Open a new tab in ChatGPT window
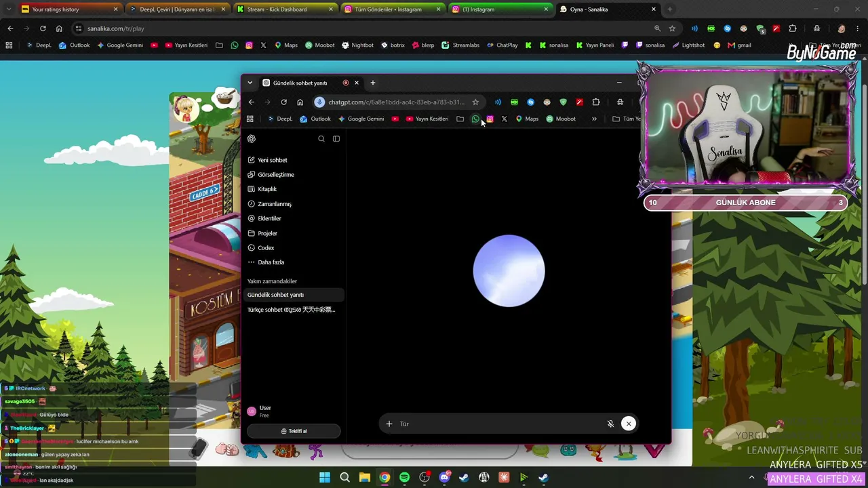The image size is (868, 488). click(x=372, y=83)
